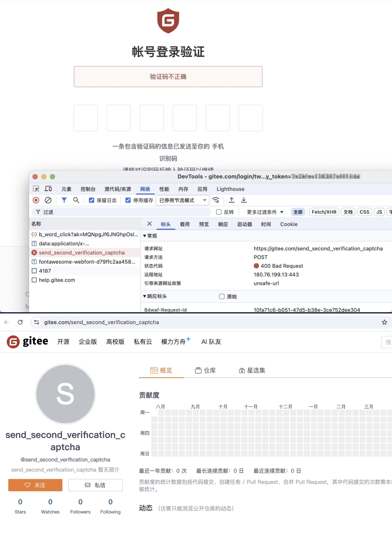The width and height of the screenshot is (392, 549).
Task: Open the 已停用节流模式 throttling dropdown
Action: coord(183,200)
